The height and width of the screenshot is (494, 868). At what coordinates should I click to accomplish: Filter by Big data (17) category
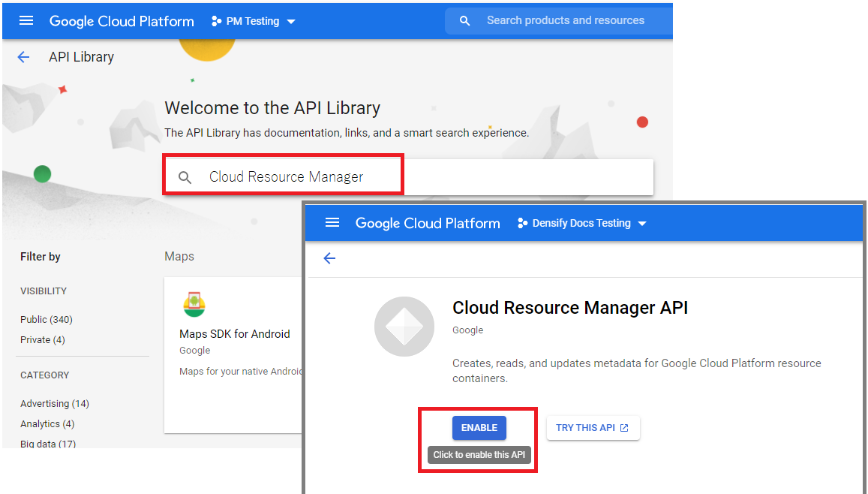tap(48, 444)
